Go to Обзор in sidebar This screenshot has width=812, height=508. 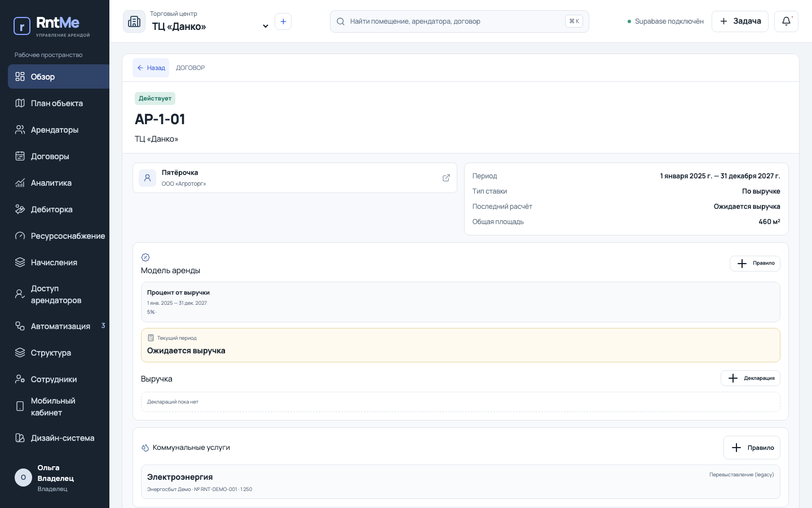pyautogui.click(x=59, y=77)
